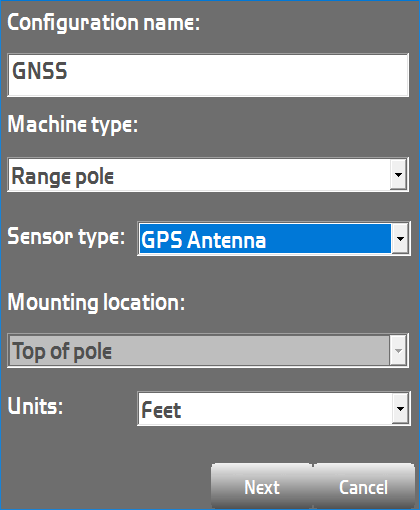
Task: Click the Units label
Action: tap(35, 406)
